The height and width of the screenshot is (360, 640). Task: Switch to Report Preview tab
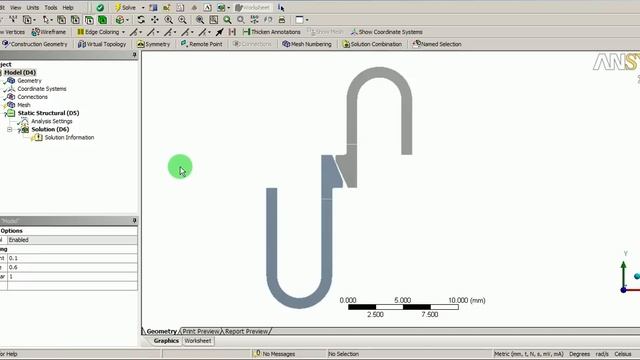(x=246, y=331)
